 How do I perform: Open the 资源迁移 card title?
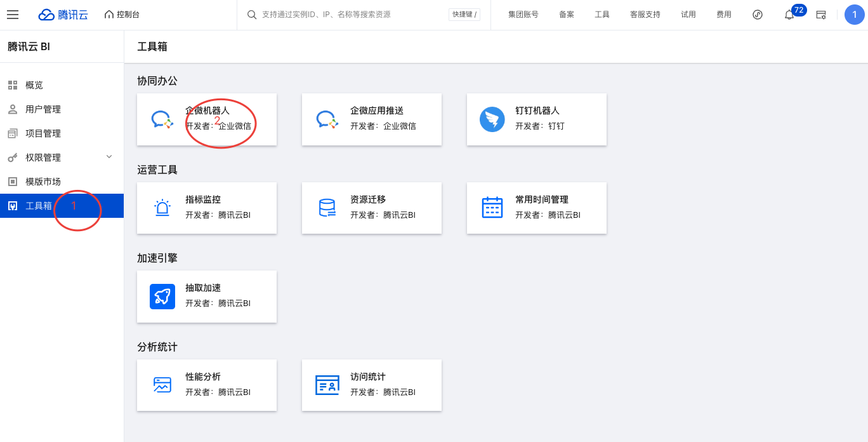pyautogui.click(x=368, y=199)
